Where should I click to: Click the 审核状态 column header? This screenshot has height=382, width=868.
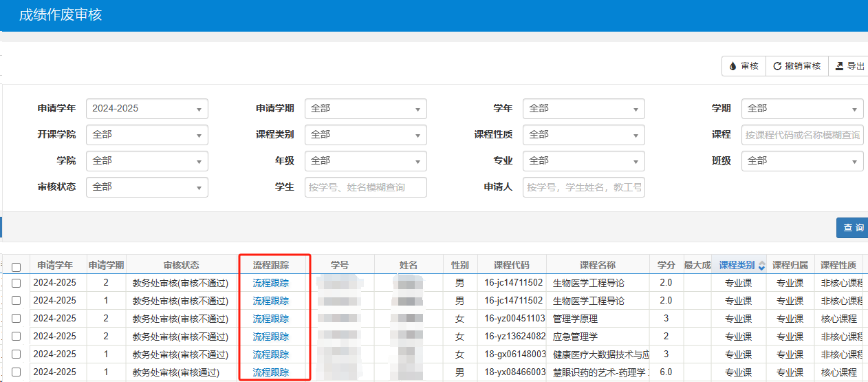click(181, 265)
